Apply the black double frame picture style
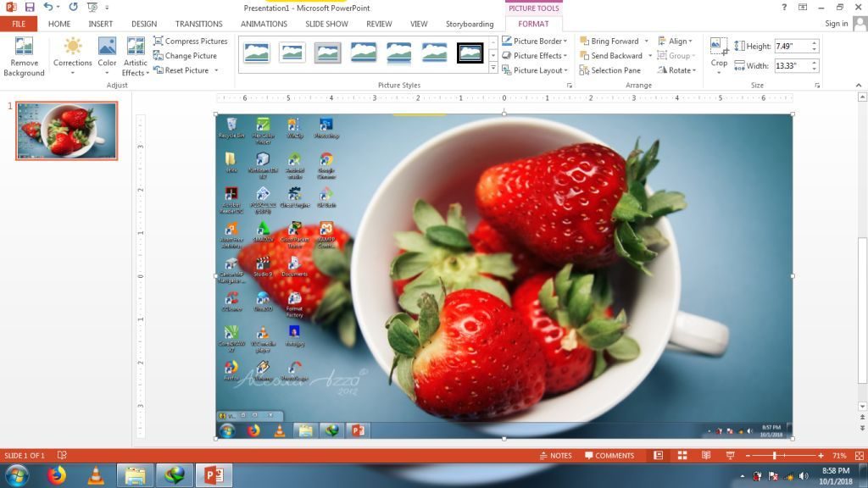868x488 pixels. 470,53
